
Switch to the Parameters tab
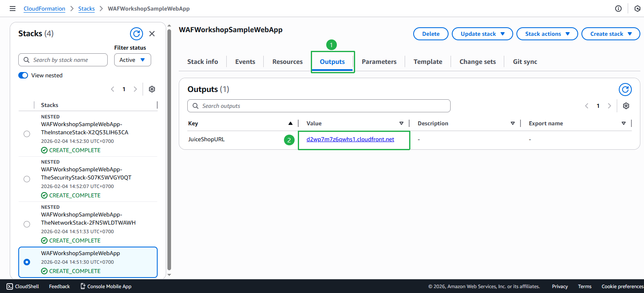click(x=379, y=62)
